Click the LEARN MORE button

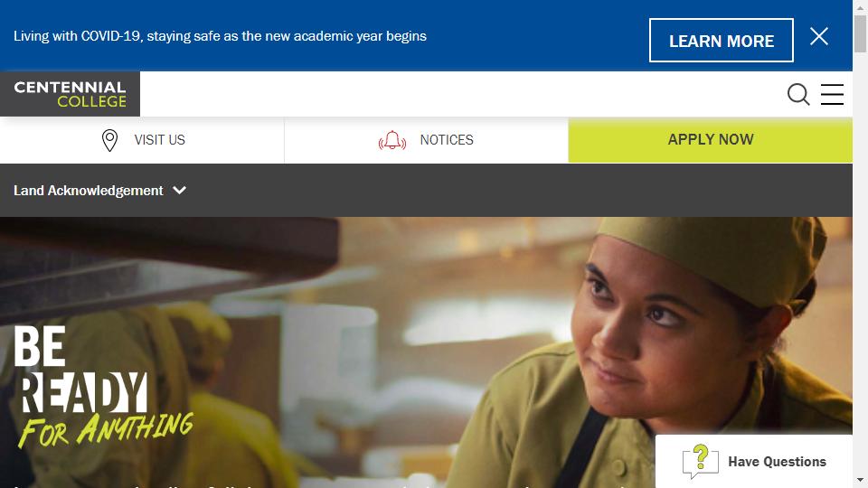721,41
